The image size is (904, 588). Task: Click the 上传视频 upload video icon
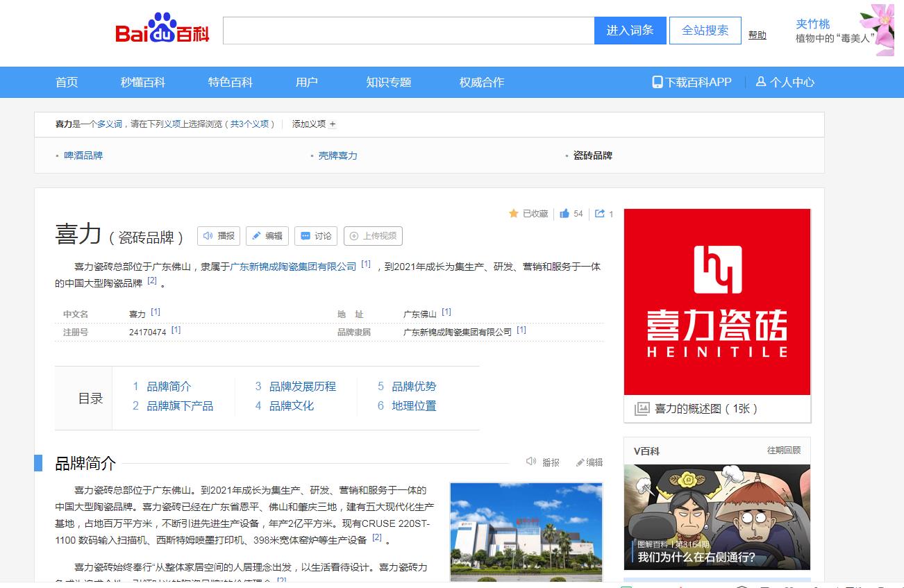pyautogui.click(x=356, y=236)
